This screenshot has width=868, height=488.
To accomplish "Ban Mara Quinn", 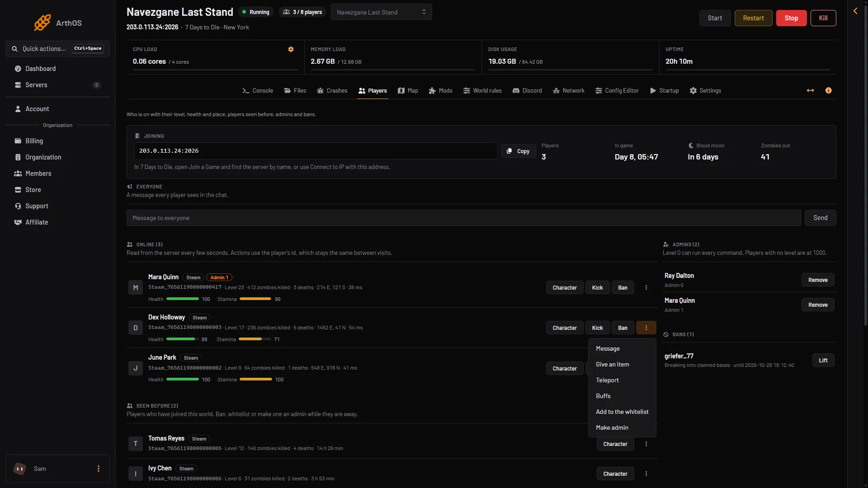I will tap(623, 287).
